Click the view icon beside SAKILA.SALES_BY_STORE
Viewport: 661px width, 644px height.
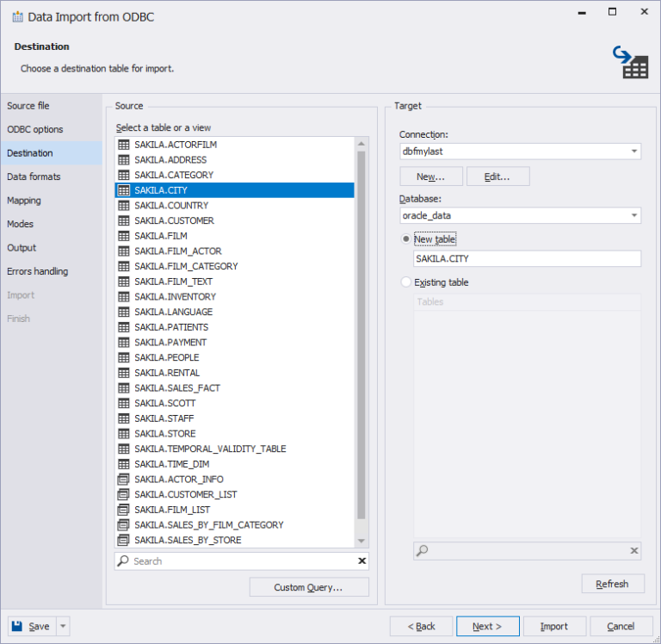[x=123, y=541]
